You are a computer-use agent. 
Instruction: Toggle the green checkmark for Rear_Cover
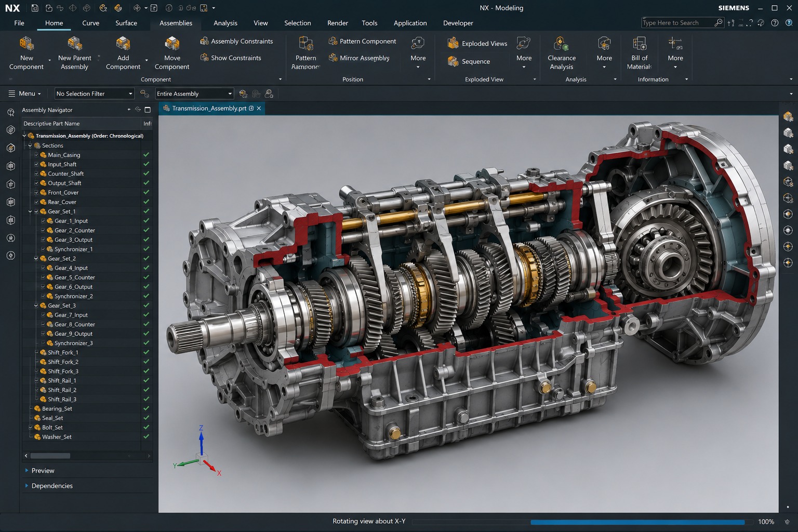coord(147,202)
